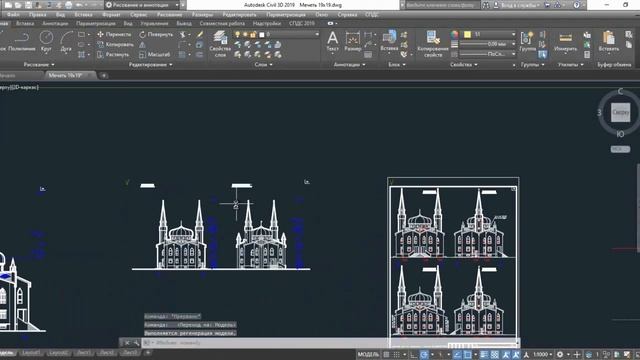Open the Справка menu
The width and height of the screenshot is (640, 360).
point(347,15)
